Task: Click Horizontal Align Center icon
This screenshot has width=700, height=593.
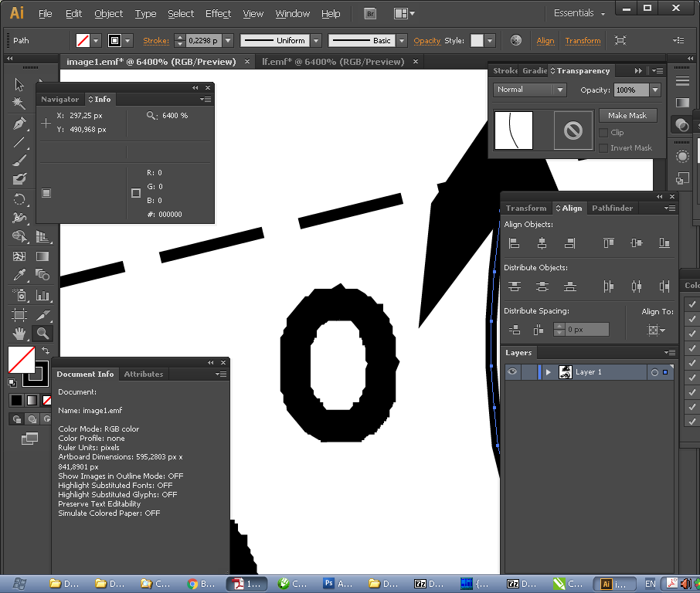Action: click(x=542, y=243)
